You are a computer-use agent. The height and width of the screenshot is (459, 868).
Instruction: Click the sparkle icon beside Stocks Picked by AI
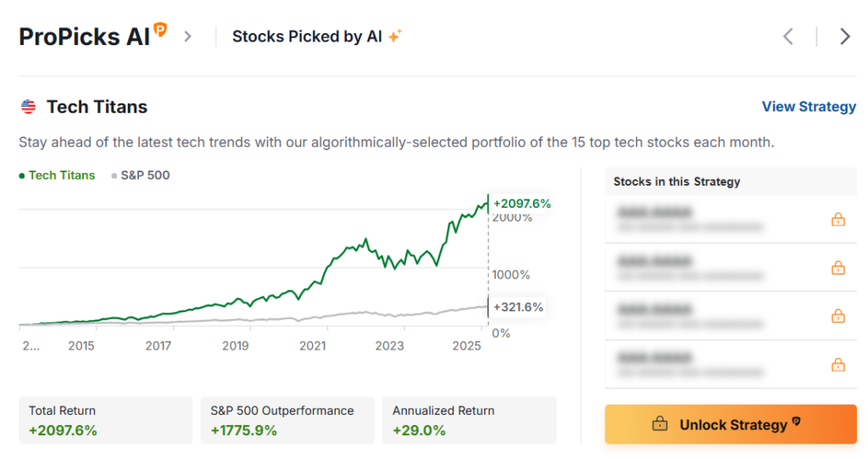point(394,36)
